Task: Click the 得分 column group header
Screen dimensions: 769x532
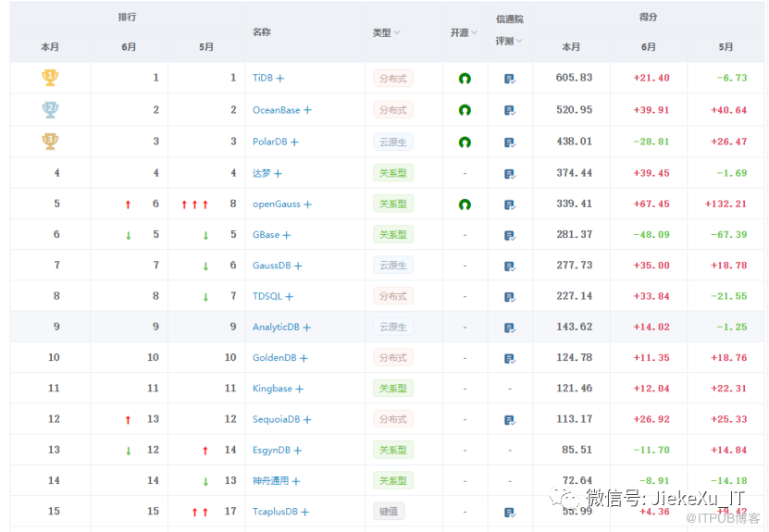Action: point(648,18)
